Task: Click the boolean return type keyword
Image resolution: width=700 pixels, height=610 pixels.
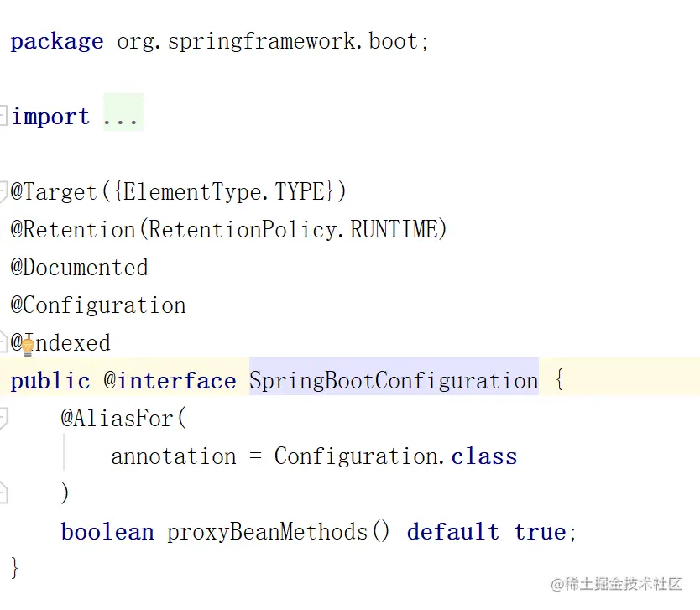Action: (x=107, y=532)
